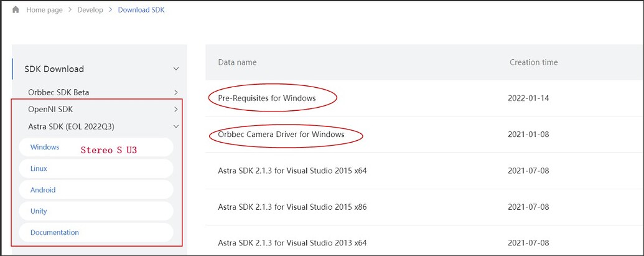644x256 pixels.
Task: Select Astra SDK (EOL 2022Q3) item
Action: point(71,126)
